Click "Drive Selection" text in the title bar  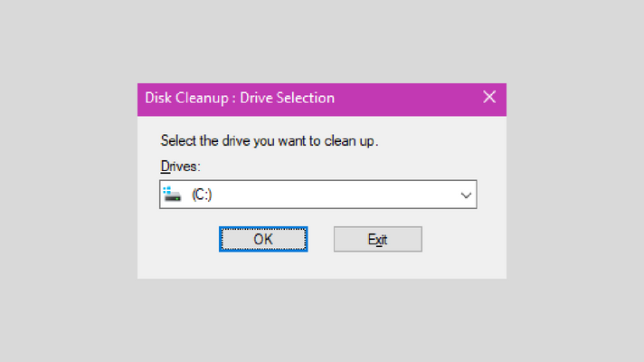[287, 99]
